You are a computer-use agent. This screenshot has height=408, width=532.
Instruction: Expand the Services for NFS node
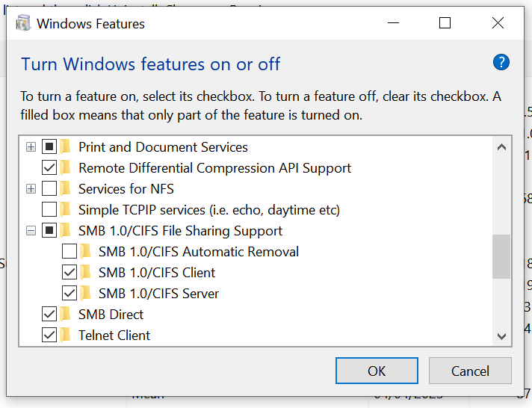click(x=31, y=189)
